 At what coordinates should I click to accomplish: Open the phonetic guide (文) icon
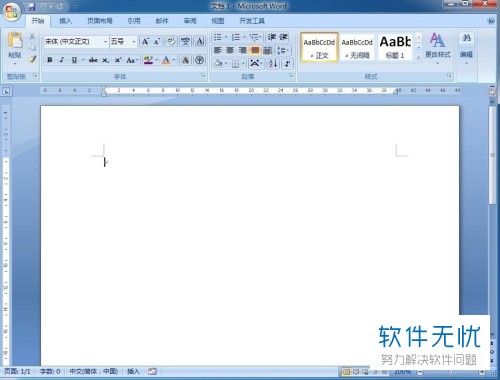185,41
